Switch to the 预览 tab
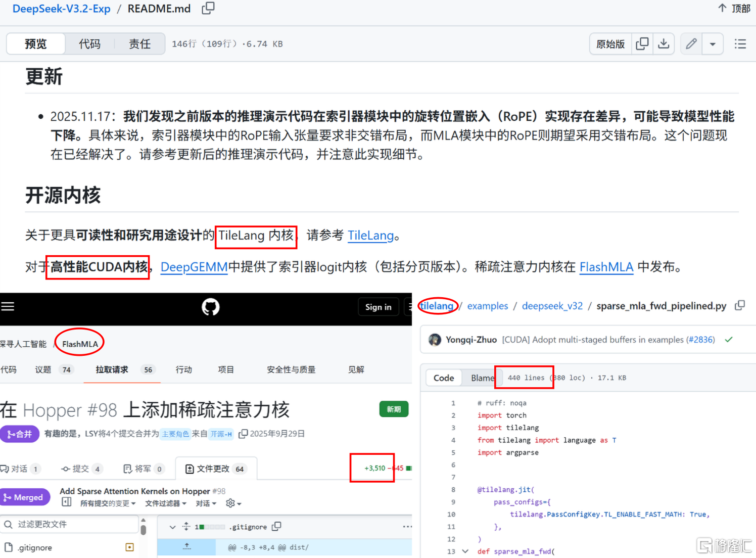This screenshot has width=756, height=558. (x=35, y=44)
